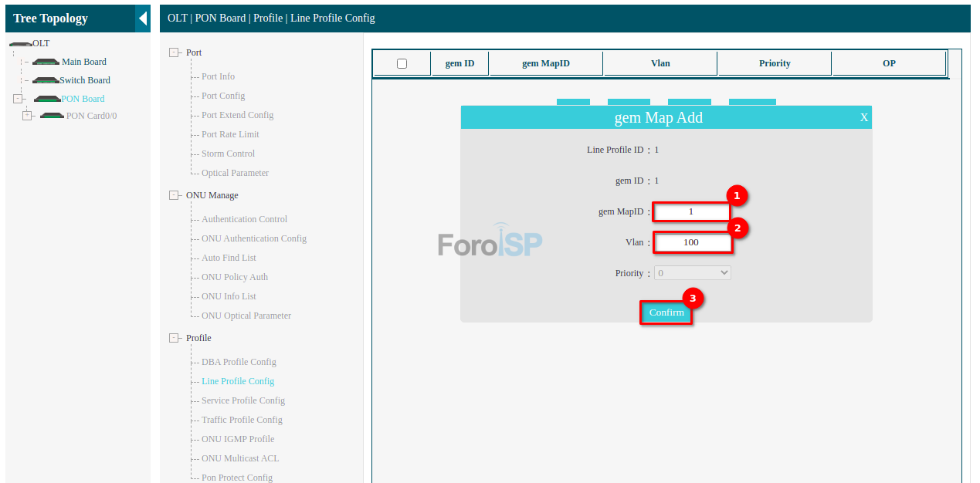Expand the PON Card0/0 tree node

(27, 116)
